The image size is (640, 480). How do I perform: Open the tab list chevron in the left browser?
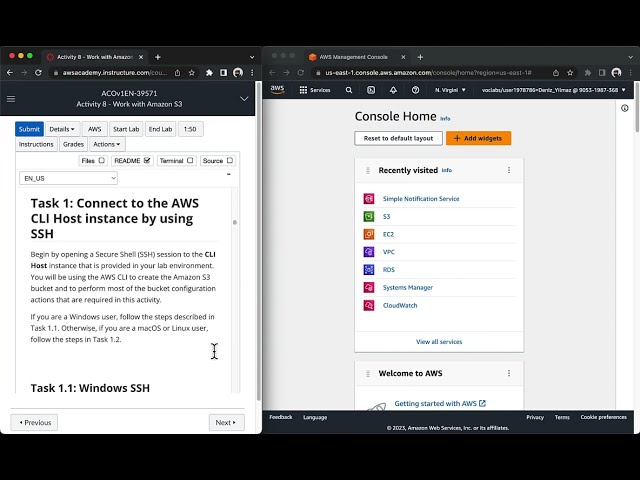point(252,57)
